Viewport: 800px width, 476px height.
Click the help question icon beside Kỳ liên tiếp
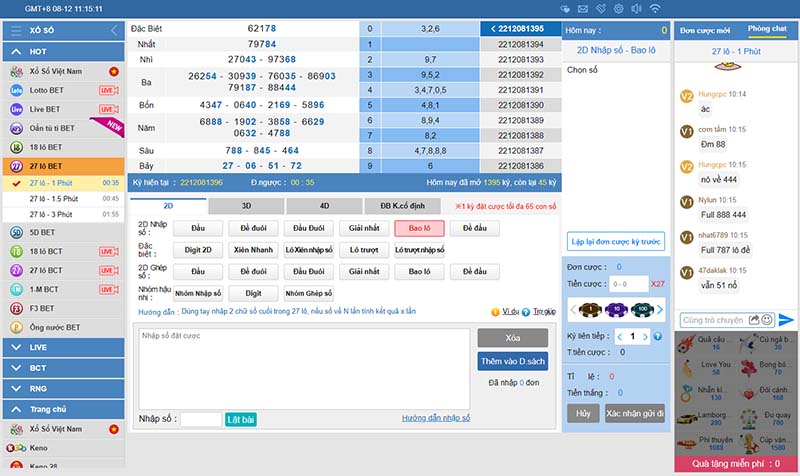pos(658,336)
